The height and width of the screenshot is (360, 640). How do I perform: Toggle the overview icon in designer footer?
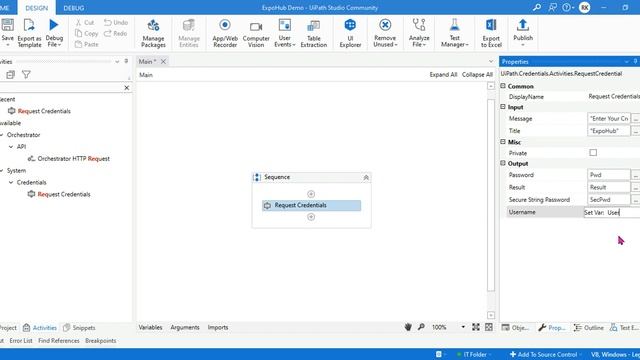(x=489, y=327)
